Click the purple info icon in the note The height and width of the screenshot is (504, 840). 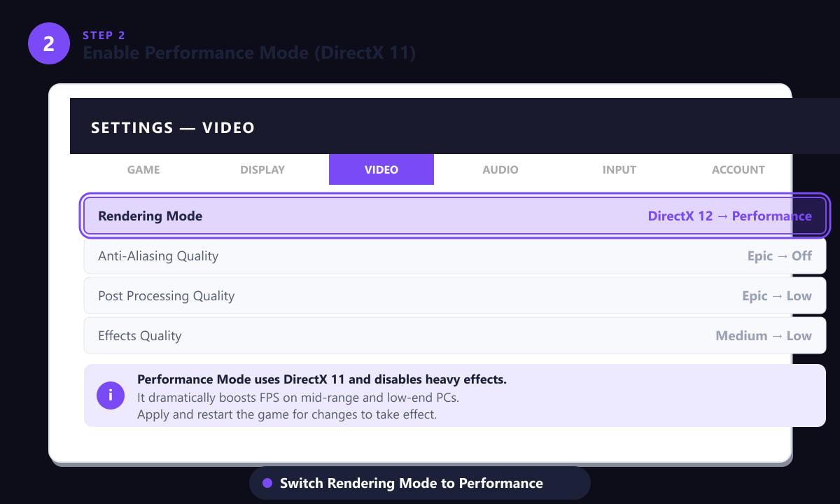[111, 395]
